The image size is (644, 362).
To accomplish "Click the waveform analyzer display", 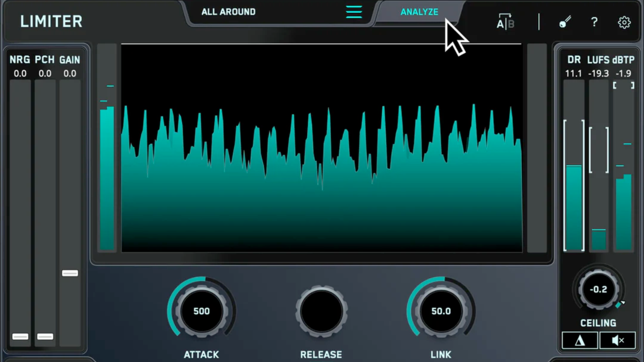I will pyautogui.click(x=321, y=147).
